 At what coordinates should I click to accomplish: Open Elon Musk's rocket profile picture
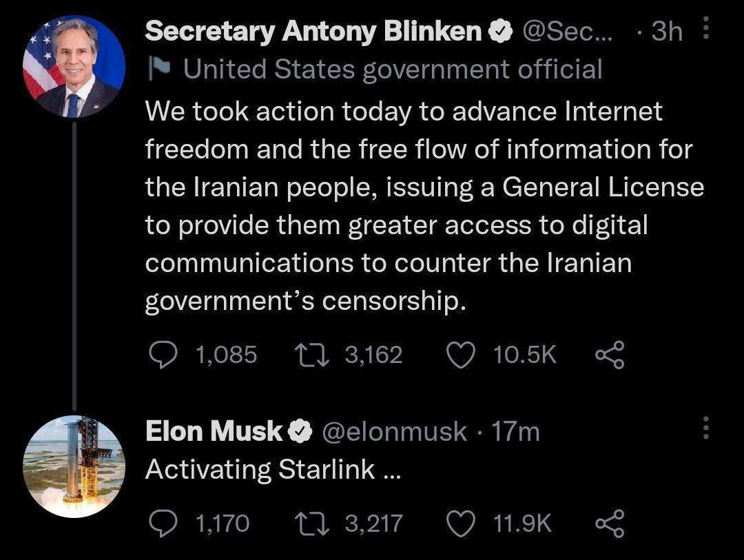coord(74,466)
